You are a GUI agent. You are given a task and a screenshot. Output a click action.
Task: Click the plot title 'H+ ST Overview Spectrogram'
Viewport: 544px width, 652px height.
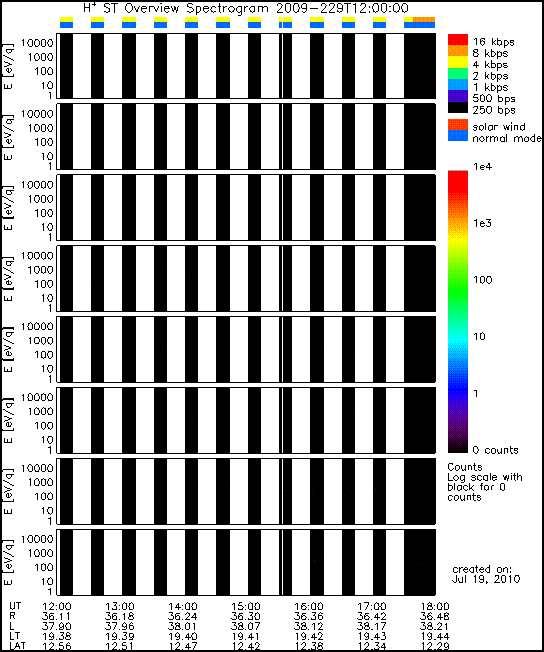tap(175, 8)
